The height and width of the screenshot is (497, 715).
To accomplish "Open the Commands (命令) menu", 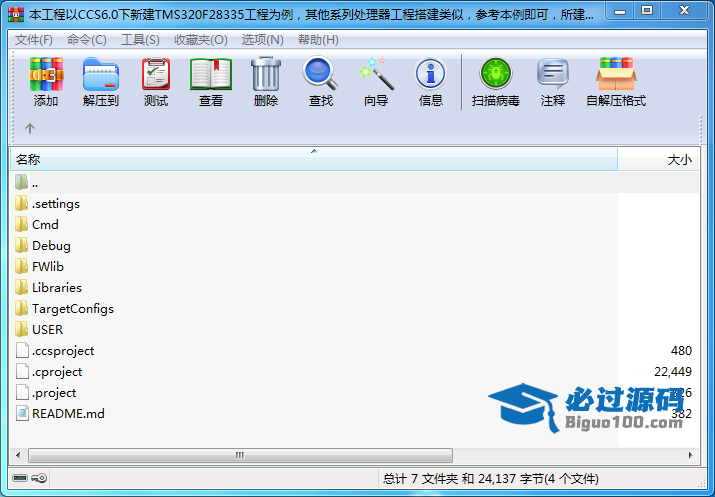I will 87,40.
